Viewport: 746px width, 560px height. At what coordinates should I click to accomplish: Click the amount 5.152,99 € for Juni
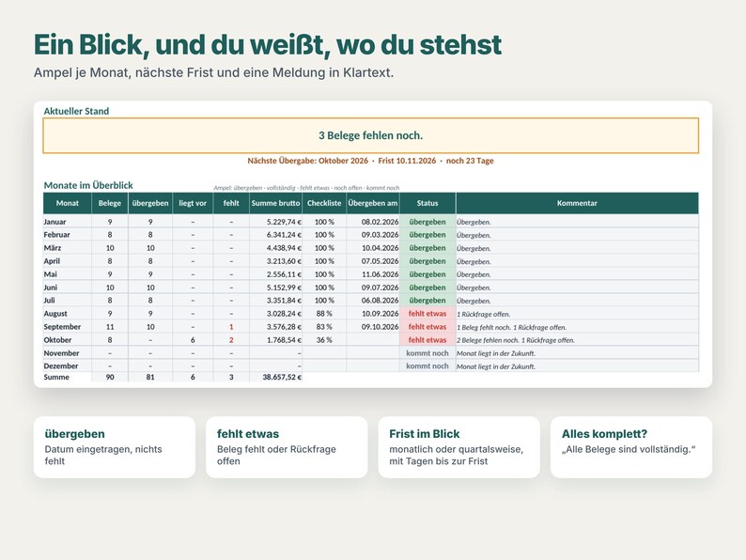coord(284,288)
